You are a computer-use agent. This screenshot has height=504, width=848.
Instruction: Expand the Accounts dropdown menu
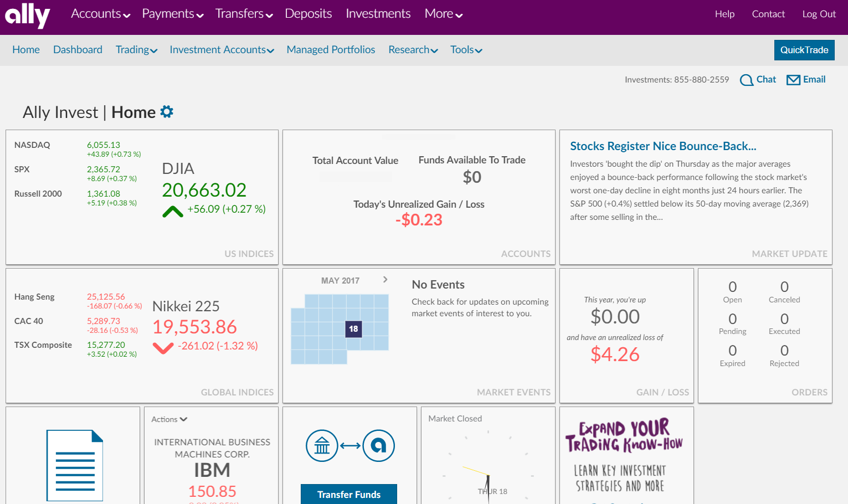(100, 14)
